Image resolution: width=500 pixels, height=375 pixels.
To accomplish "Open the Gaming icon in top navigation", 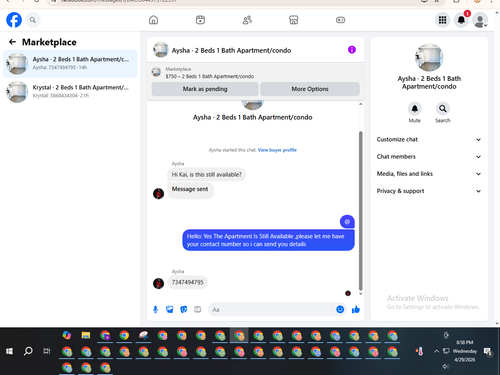I will click(340, 20).
